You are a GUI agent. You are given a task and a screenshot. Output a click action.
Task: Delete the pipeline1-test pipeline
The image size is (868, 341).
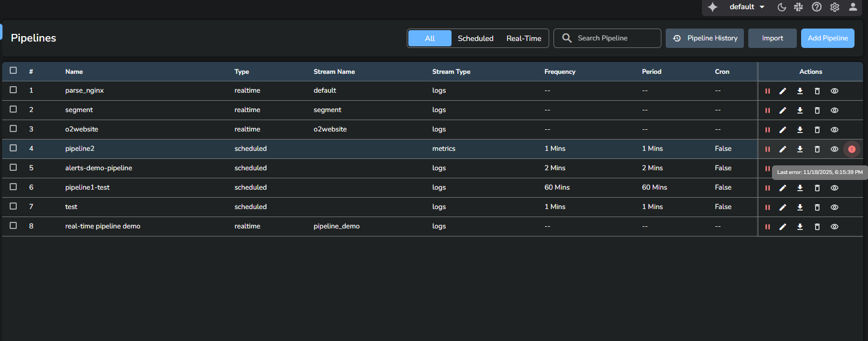click(x=817, y=188)
